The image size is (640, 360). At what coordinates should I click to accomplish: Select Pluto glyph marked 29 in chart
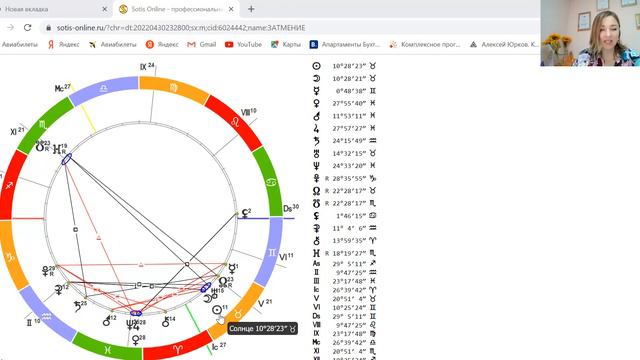[x=45, y=271]
